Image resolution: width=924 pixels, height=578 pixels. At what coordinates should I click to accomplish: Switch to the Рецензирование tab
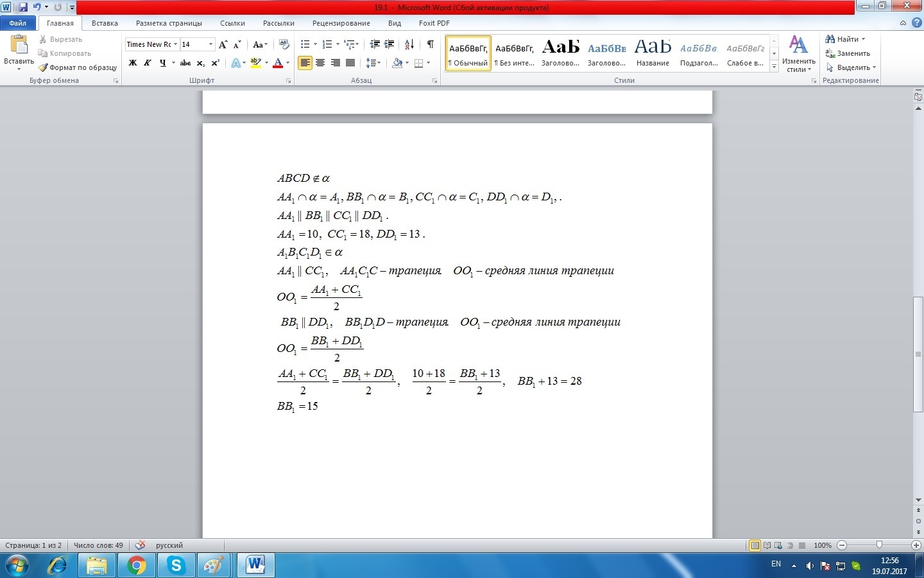point(341,23)
